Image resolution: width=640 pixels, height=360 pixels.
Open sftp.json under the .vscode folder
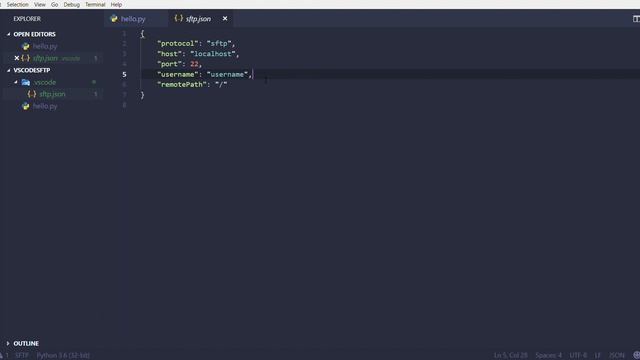pos(52,94)
